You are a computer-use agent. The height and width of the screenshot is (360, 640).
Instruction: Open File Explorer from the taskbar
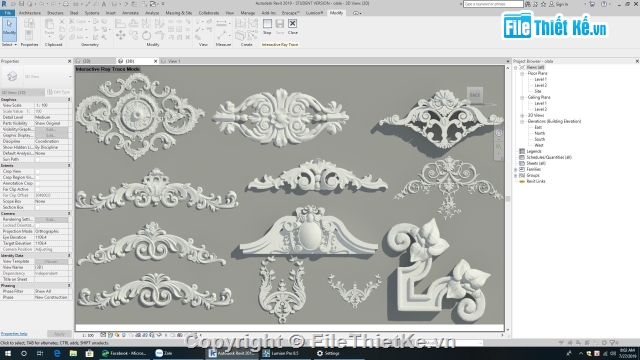click(73, 353)
